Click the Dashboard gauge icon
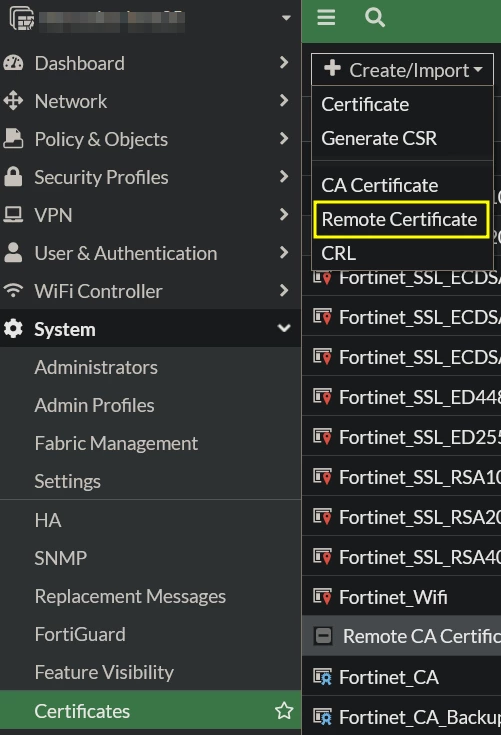 click(13, 63)
